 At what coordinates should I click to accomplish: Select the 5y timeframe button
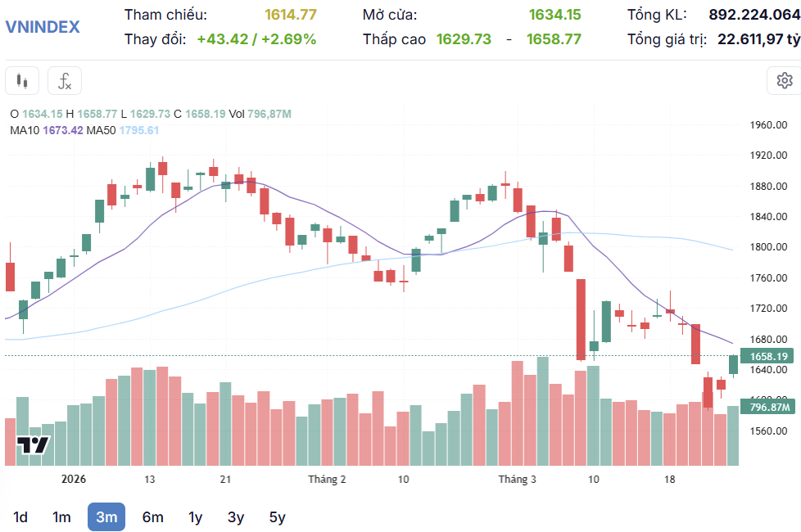tap(276, 517)
